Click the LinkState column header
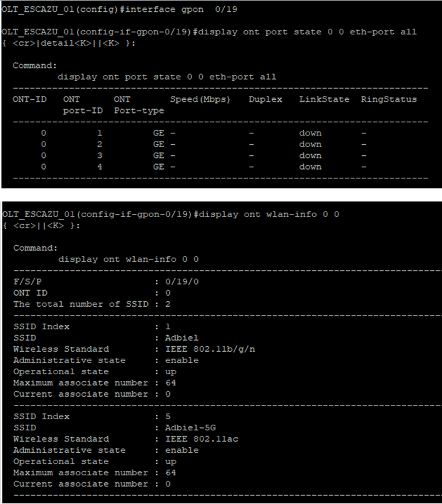 [319, 99]
